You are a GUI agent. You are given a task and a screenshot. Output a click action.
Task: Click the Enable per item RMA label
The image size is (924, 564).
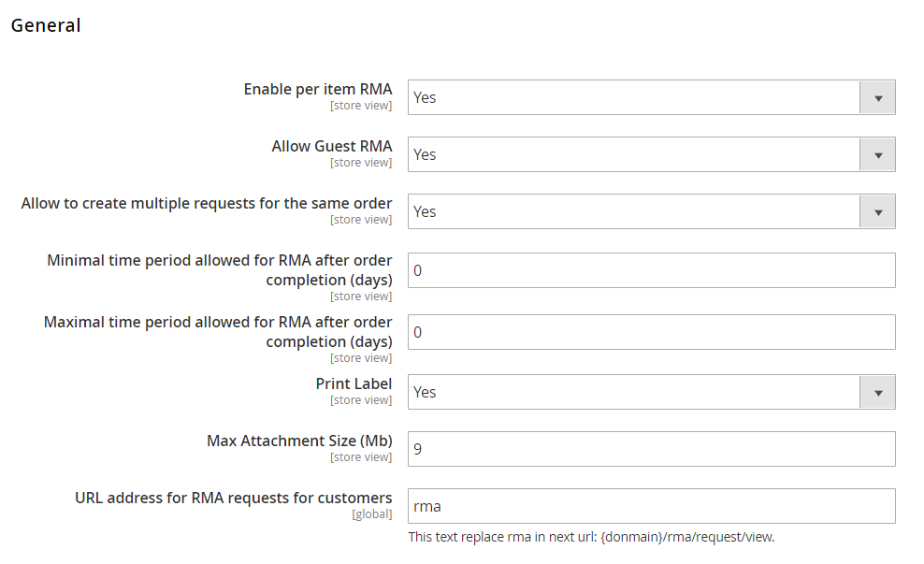point(318,89)
